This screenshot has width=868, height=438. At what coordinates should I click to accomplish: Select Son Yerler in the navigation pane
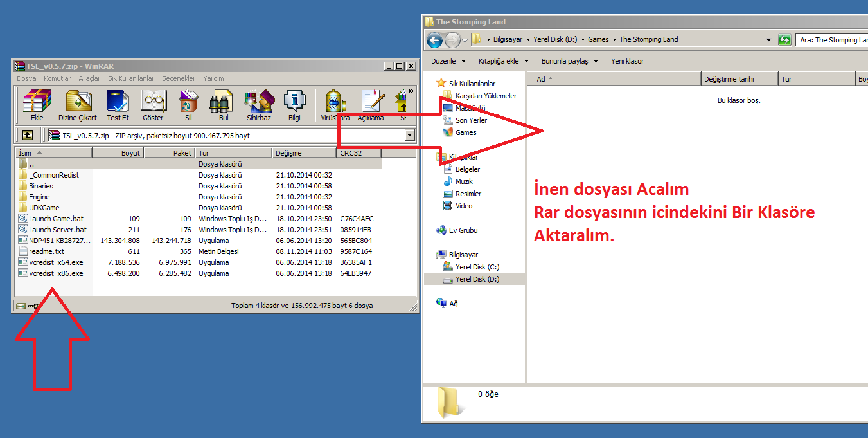(x=465, y=120)
